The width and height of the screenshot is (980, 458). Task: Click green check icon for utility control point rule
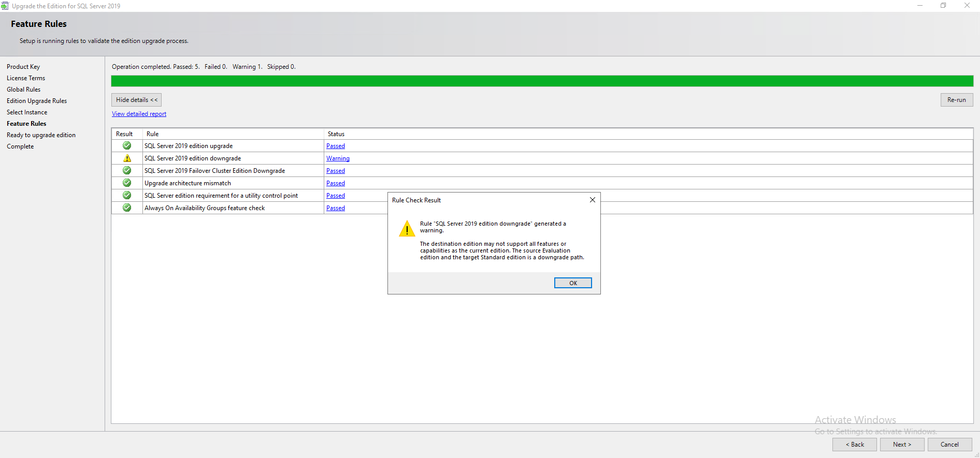point(127,196)
